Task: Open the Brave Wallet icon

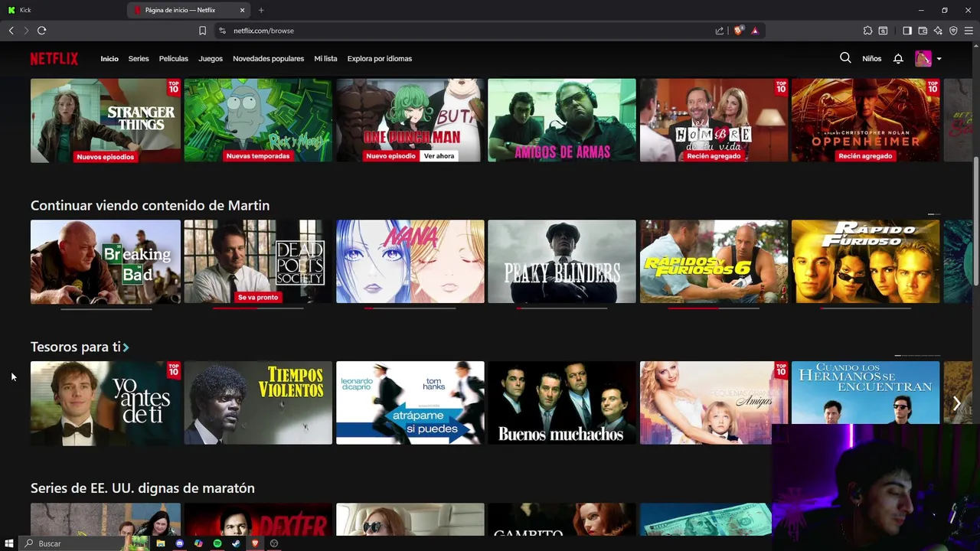Action: tap(923, 31)
